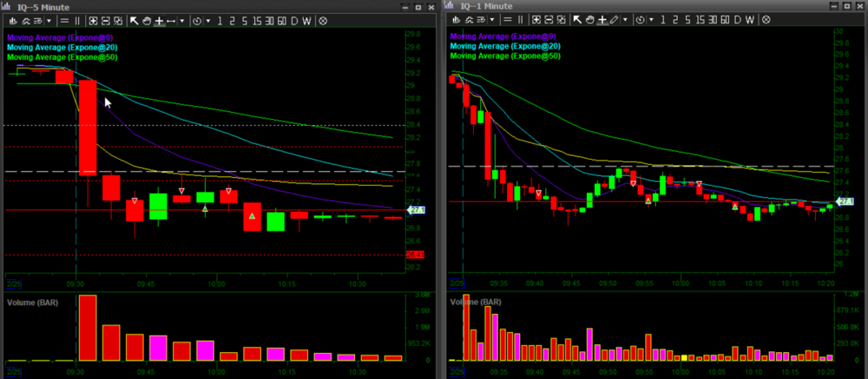Viewport: 868px width, 379px height.
Task: Select the arrow pointer tool in 5 Minute chart
Action: (135, 21)
